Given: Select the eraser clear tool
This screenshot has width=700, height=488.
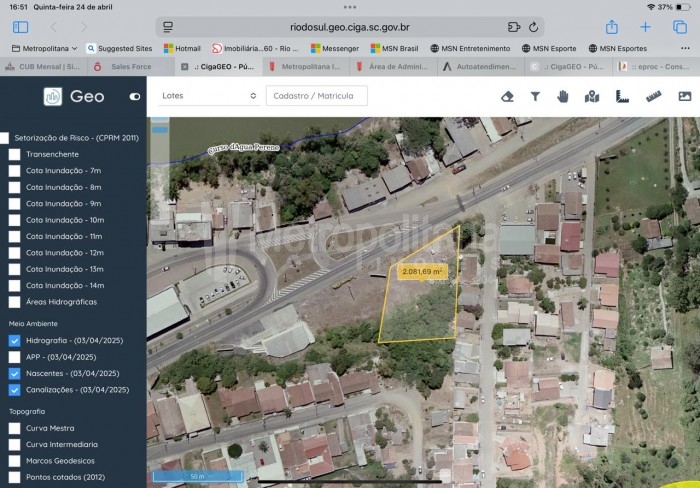Looking at the screenshot, I should point(507,96).
